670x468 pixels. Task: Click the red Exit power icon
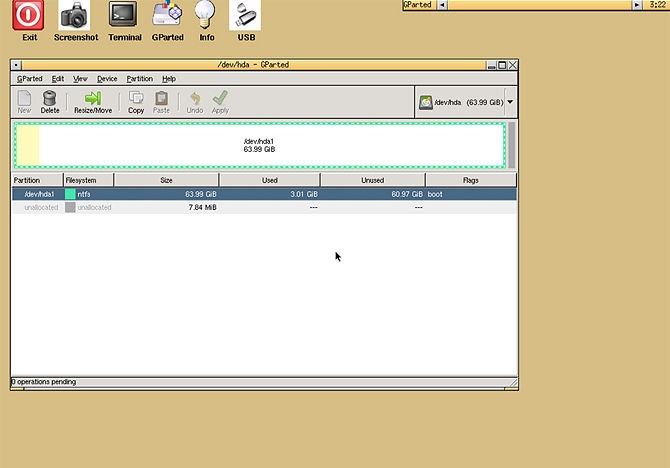pyautogui.click(x=29, y=17)
